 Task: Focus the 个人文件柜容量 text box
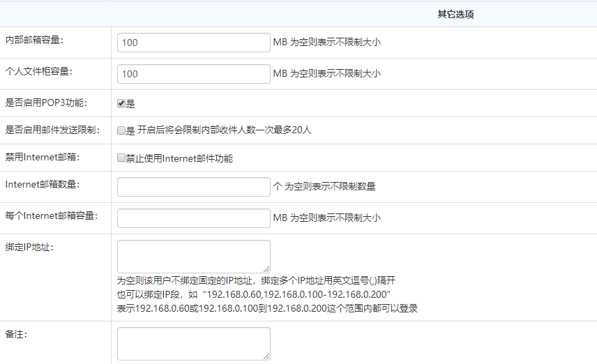tap(193, 74)
